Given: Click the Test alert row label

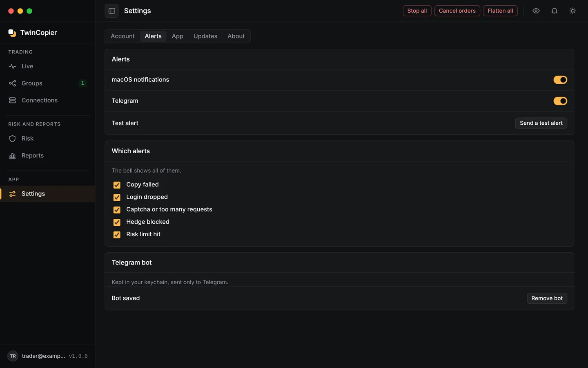Looking at the screenshot, I should tap(125, 123).
